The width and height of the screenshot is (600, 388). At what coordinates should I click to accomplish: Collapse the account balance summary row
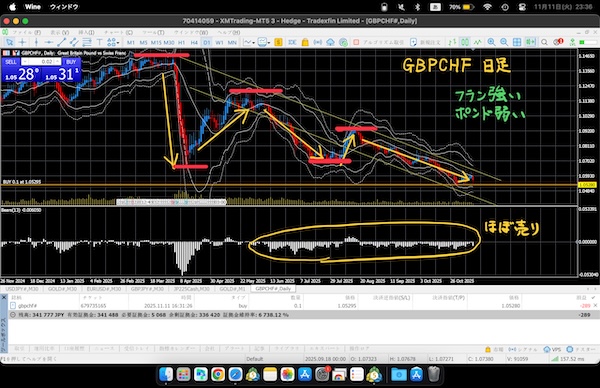[12, 315]
